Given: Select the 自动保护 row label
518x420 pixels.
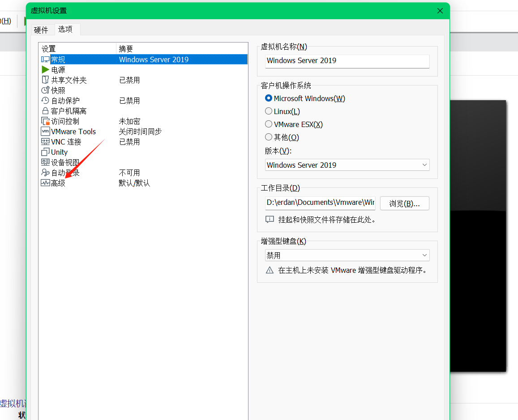Looking at the screenshot, I should point(65,101).
